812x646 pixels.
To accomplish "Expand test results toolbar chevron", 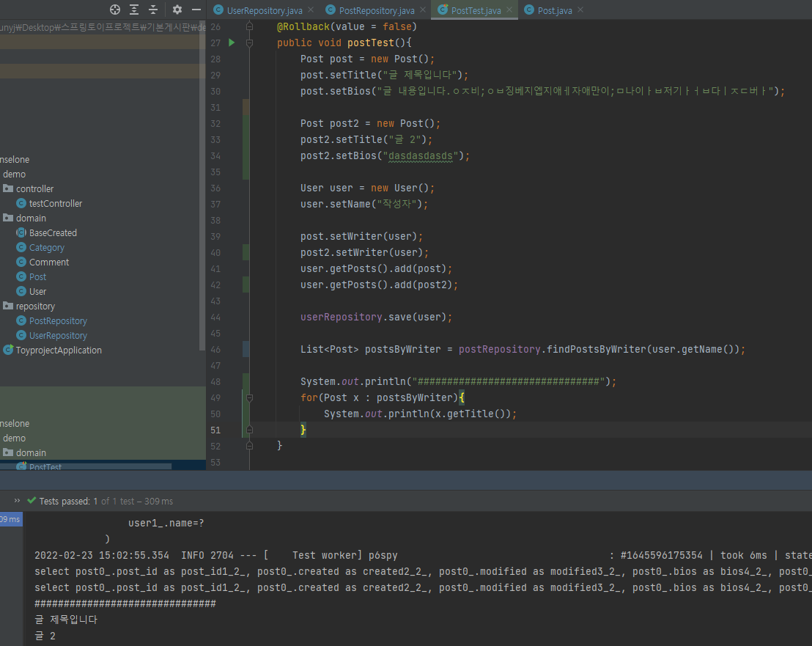I will [17, 500].
